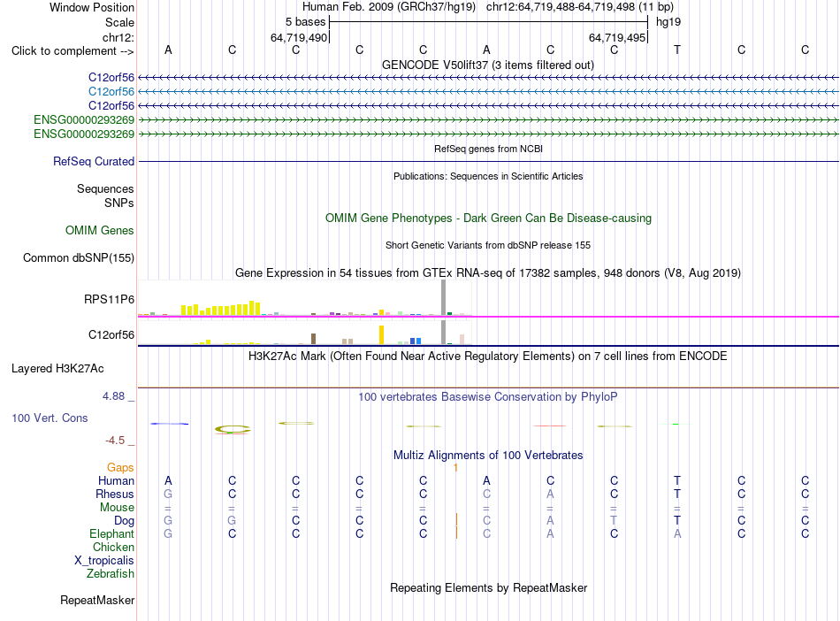Click the 'OMIM Genes' track label
The width and height of the screenshot is (840, 621).
point(99,230)
